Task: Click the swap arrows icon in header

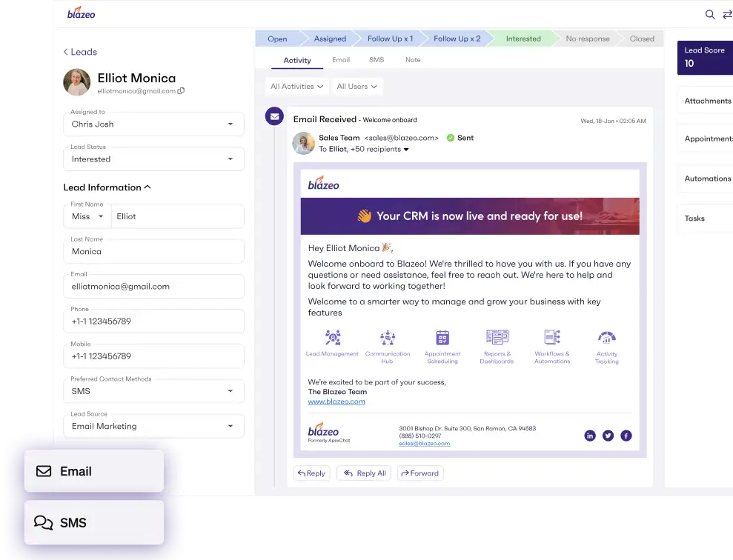Action: coord(727,14)
